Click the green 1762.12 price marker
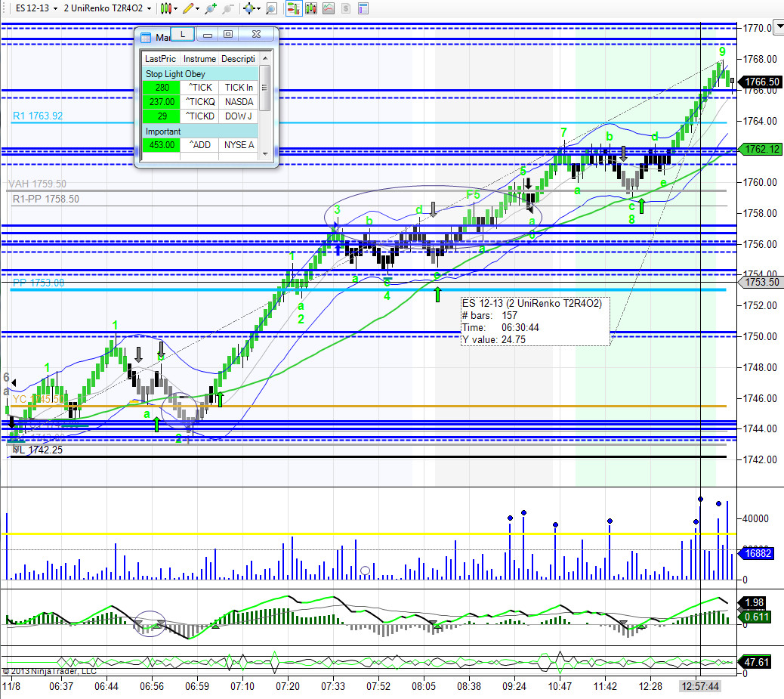This screenshot has width=784, height=699. 761,149
